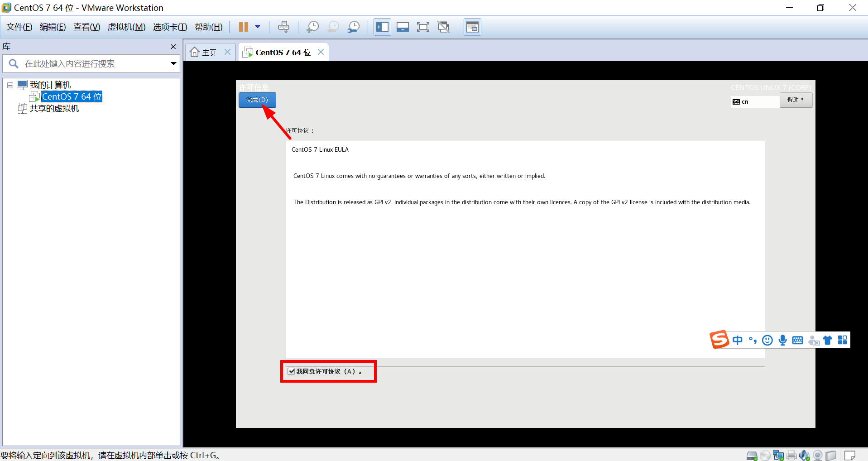The height and width of the screenshot is (461, 868).
Task: Open the 帮助(H) menu
Action: (209, 27)
